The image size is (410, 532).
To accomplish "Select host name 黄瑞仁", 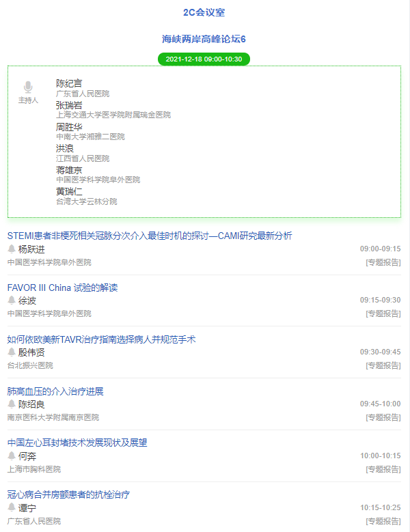I will click(69, 191).
